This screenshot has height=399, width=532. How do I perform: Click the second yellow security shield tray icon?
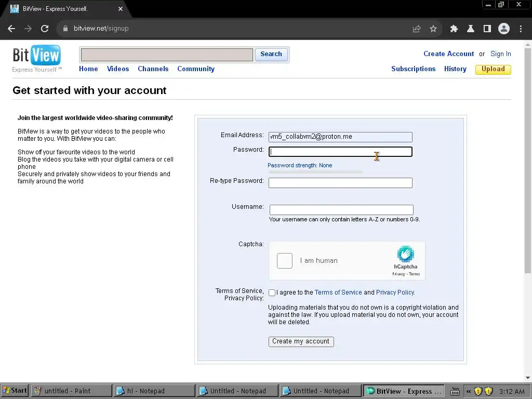[488, 391]
